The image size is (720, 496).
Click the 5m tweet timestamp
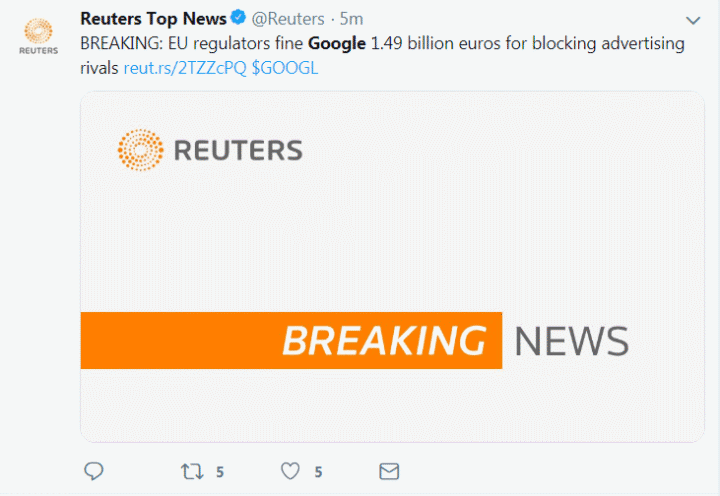click(x=352, y=18)
